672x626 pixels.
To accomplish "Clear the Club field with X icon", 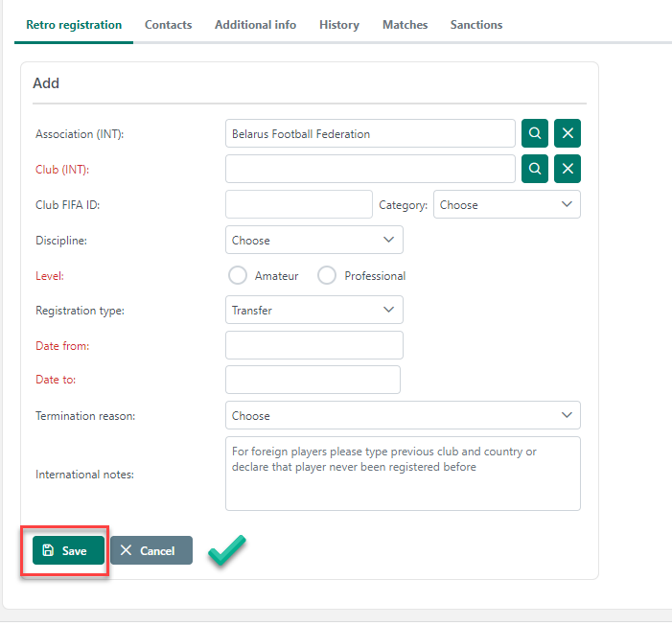I will pos(568,169).
